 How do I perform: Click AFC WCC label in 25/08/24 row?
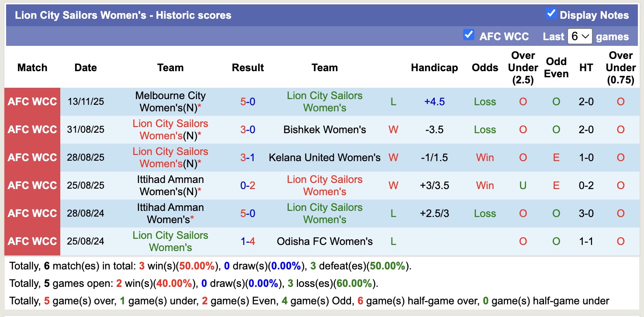32,241
